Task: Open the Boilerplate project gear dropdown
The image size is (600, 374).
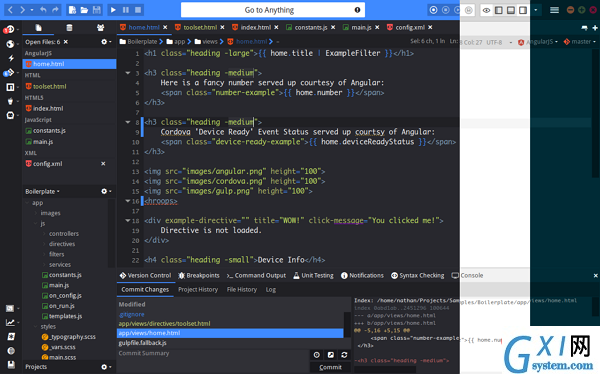Action: 106,191
